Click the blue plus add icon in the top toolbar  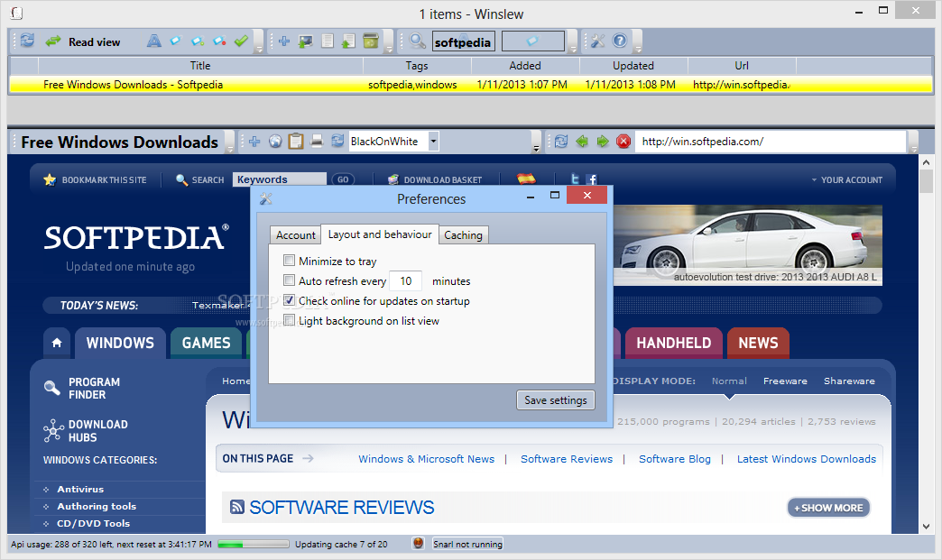(284, 41)
